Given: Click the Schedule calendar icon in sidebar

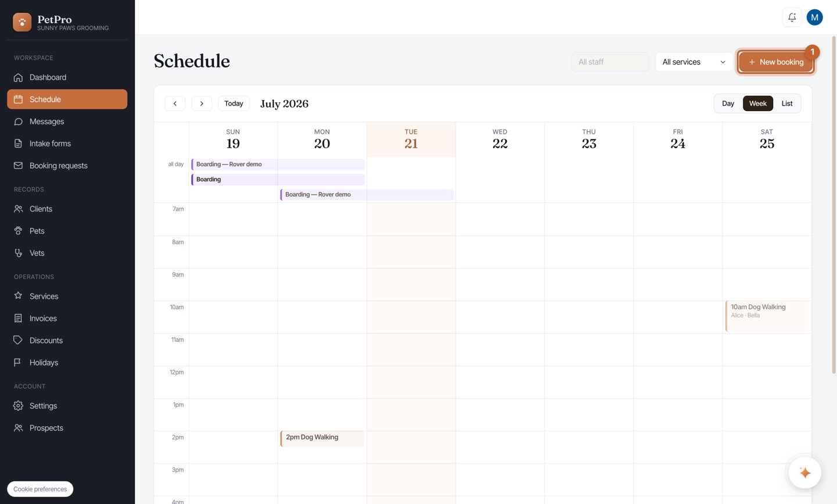Looking at the screenshot, I should pyautogui.click(x=18, y=99).
